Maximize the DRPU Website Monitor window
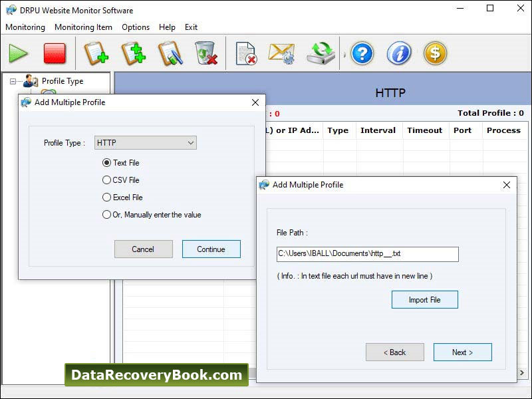Screen dimensions: 532x399 click(490, 8)
